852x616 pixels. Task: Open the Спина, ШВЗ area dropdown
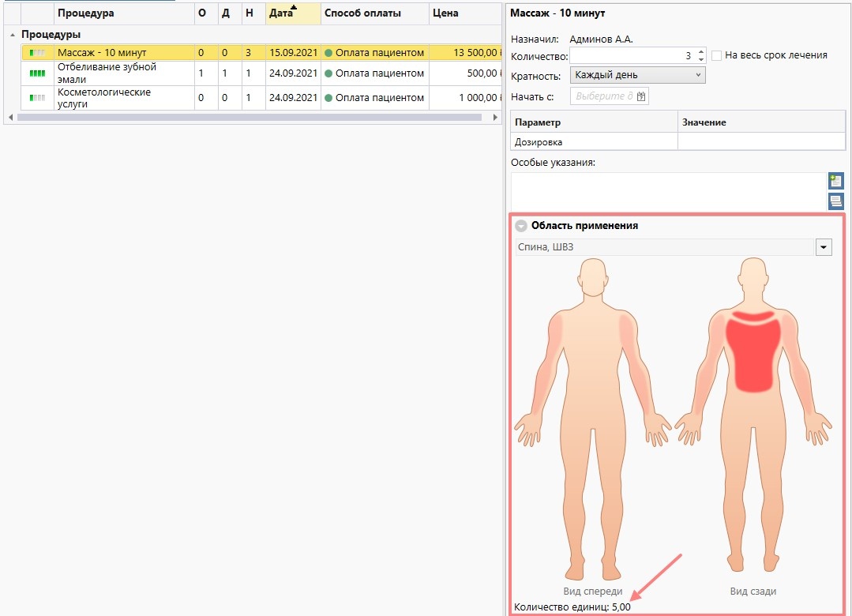(824, 248)
